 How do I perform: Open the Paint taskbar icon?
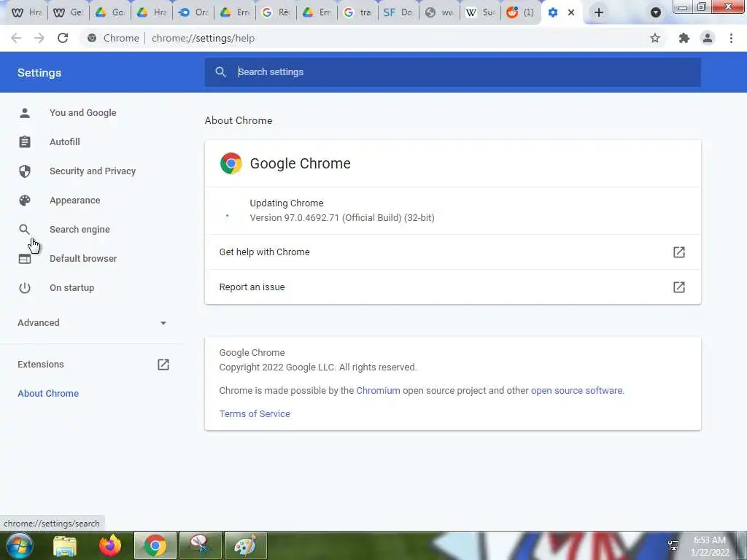[246, 545]
